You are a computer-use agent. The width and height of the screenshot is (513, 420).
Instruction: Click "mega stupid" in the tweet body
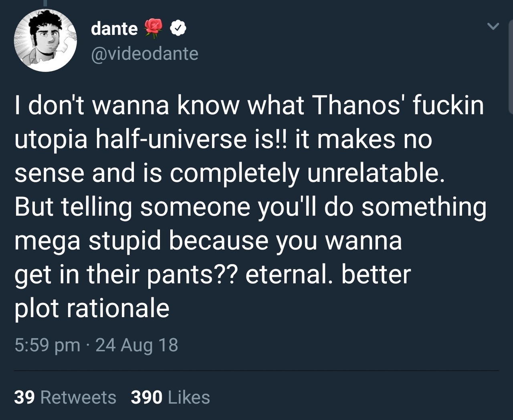pyautogui.click(x=88, y=241)
